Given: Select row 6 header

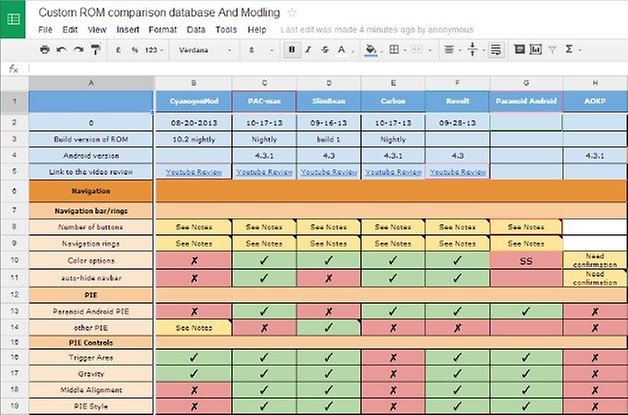Looking at the screenshot, I should point(14,191).
